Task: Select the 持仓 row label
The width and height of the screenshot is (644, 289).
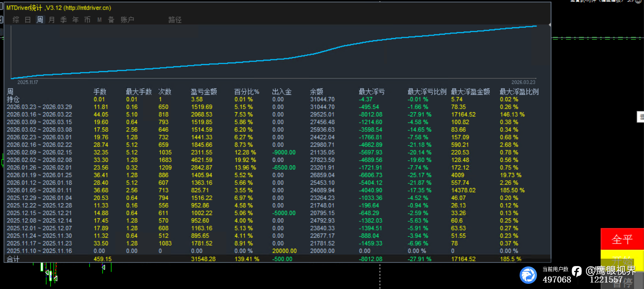Action: [13, 99]
